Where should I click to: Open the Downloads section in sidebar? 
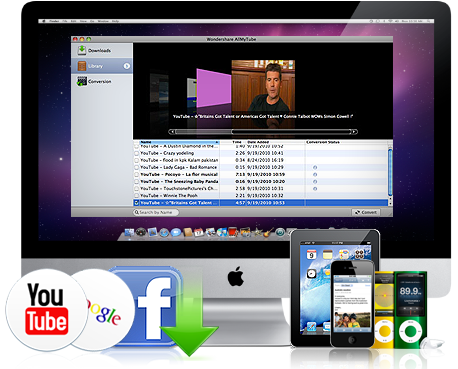102,51
